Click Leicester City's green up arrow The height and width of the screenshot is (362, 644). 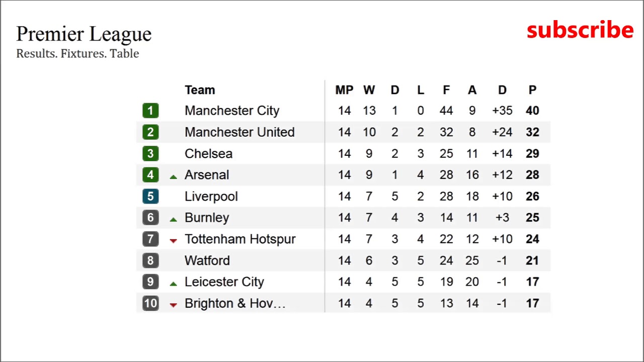174,284
